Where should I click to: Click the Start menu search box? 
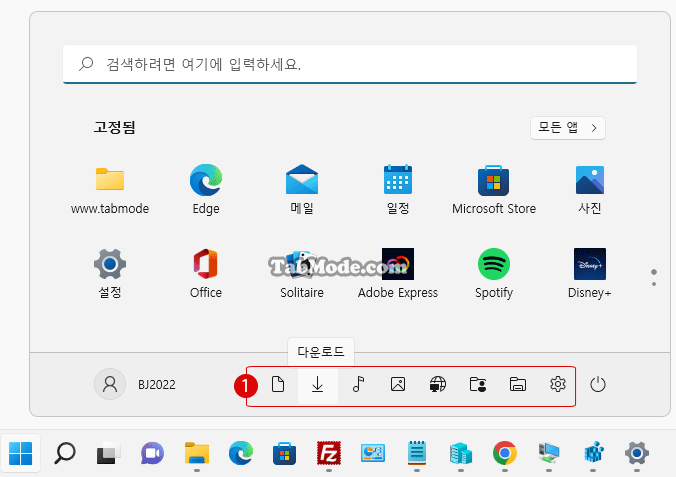coord(350,64)
